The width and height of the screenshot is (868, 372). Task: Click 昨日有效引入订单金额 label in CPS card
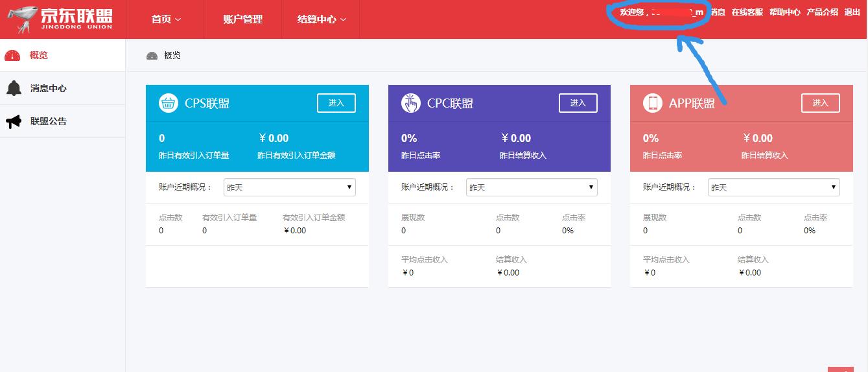pos(296,156)
